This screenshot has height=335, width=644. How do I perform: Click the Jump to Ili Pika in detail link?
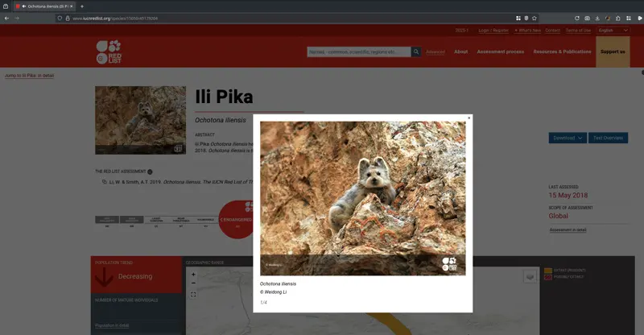pos(29,76)
